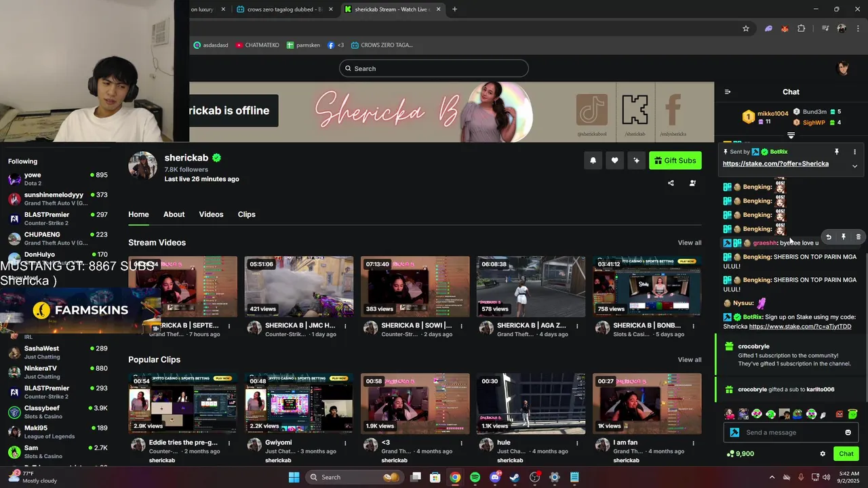Image resolution: width=868 pixels, height=488 pixels.
Task: Click the Kick site search box
Action: [x=434, y=68]
